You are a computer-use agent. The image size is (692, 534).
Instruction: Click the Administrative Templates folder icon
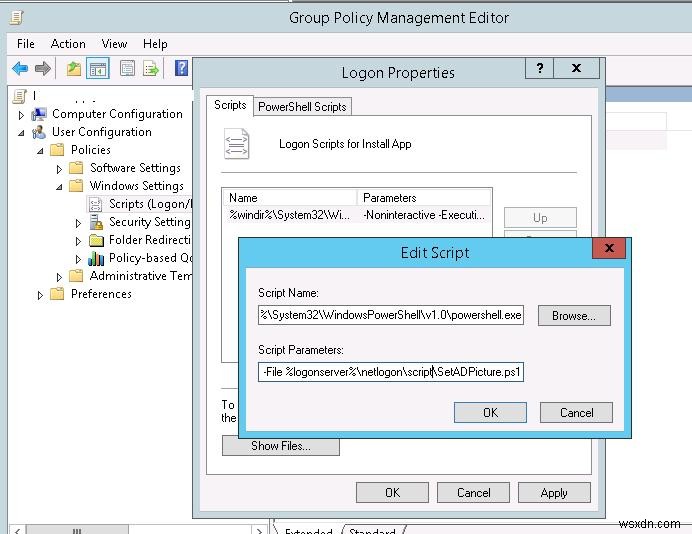[76, 276]
